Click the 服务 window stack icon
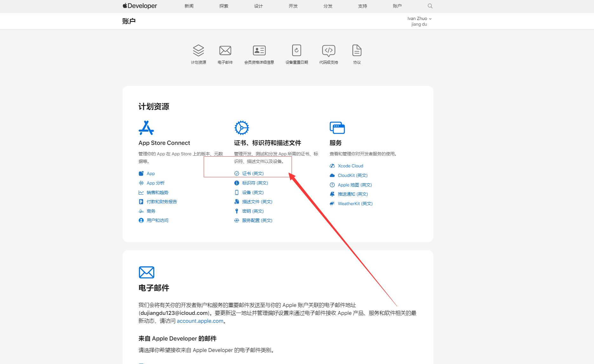This screenshot has width=594, height=364. point(337,127)
